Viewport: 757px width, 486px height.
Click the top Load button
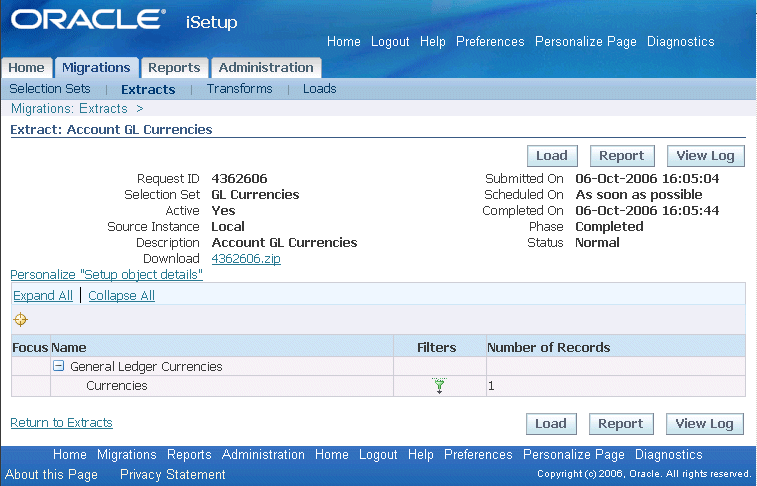coord(552,156)
